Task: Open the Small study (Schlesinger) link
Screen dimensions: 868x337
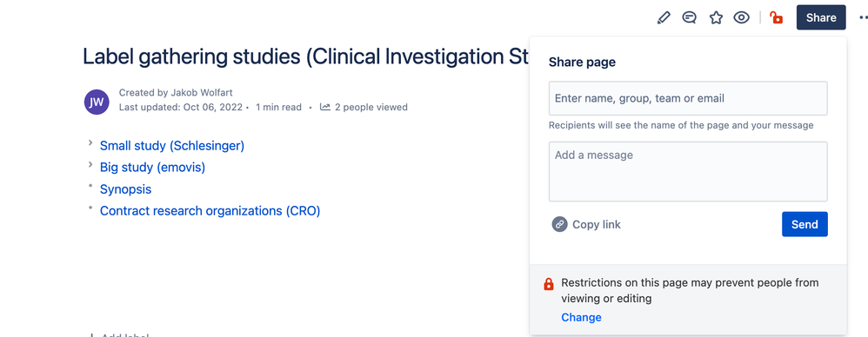Action: coord(172,146)
